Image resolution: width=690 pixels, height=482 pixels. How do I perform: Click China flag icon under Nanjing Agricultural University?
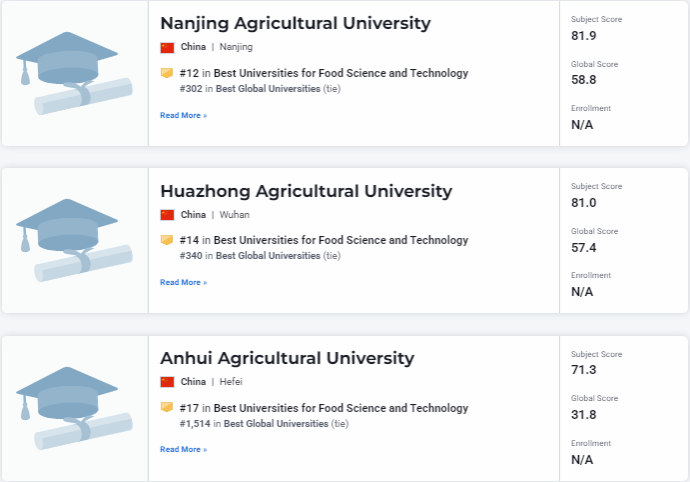tap(167, 47)
